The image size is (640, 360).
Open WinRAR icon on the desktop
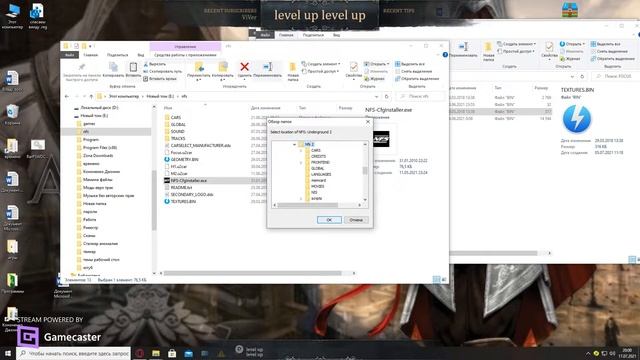(569, 10)
